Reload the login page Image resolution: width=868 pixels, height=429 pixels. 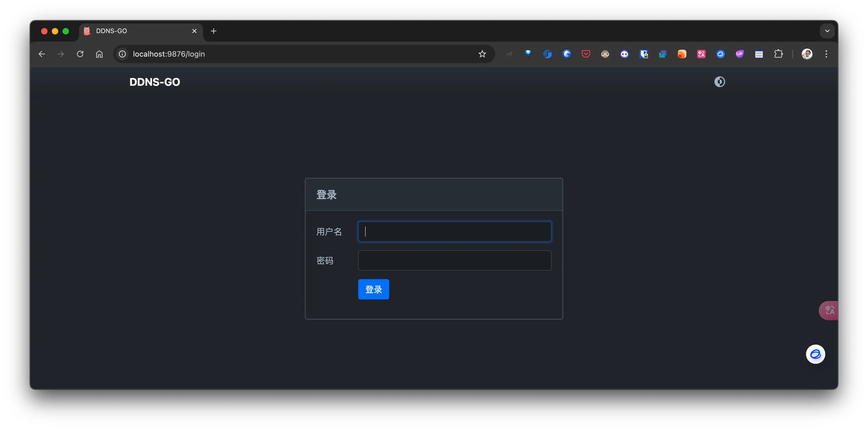80,54
